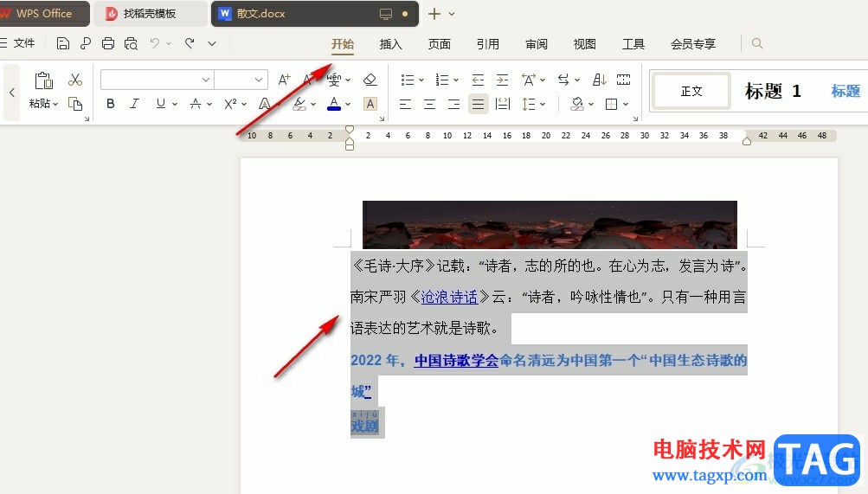Open the 审阅 tab
The width and height of the screenshot is (868, 494).
537,44
